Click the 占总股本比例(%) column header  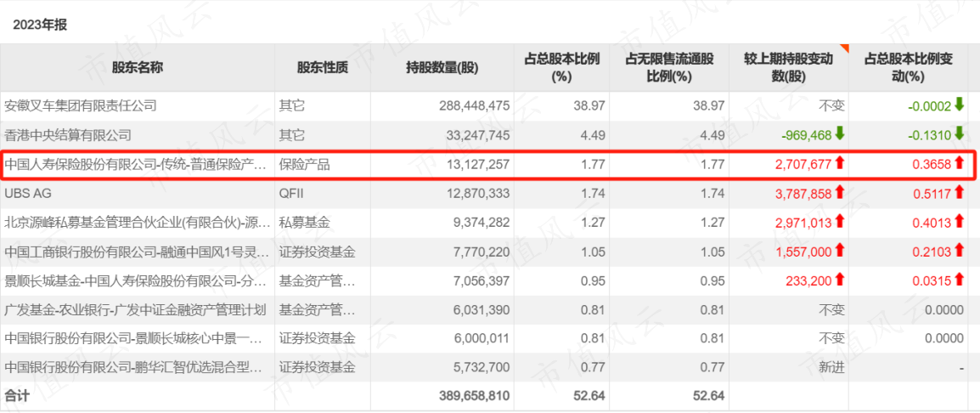pos(561,68)
